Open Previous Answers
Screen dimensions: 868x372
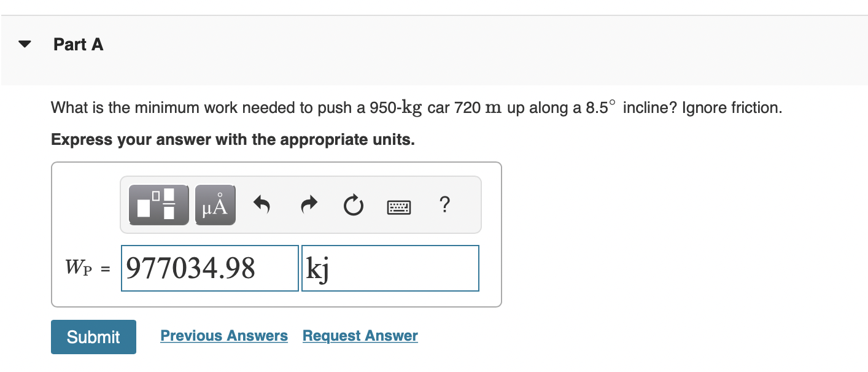[x=223, y=335]
